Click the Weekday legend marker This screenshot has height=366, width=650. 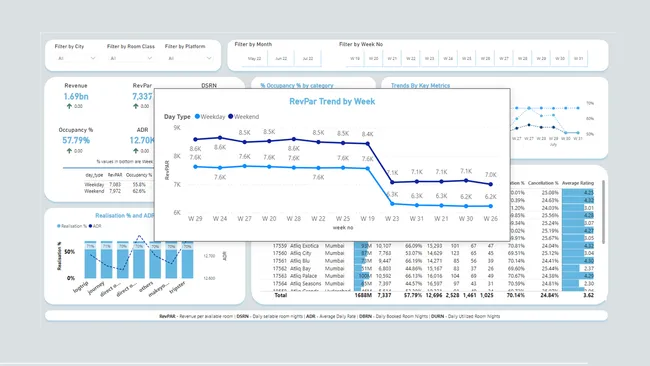(x=197, y=116)
